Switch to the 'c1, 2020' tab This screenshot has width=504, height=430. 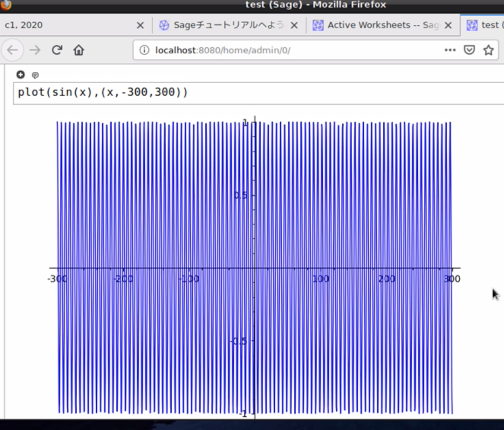[76, 25]
